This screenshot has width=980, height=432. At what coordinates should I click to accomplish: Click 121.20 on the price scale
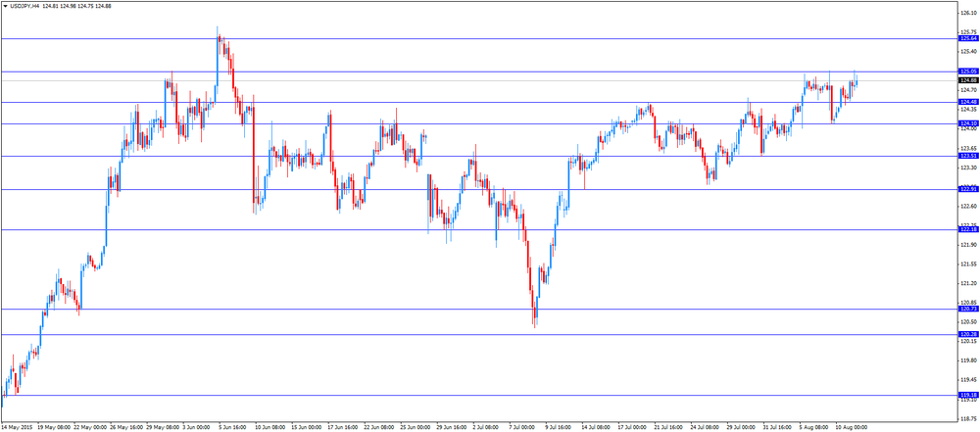[x=969, y=283]
